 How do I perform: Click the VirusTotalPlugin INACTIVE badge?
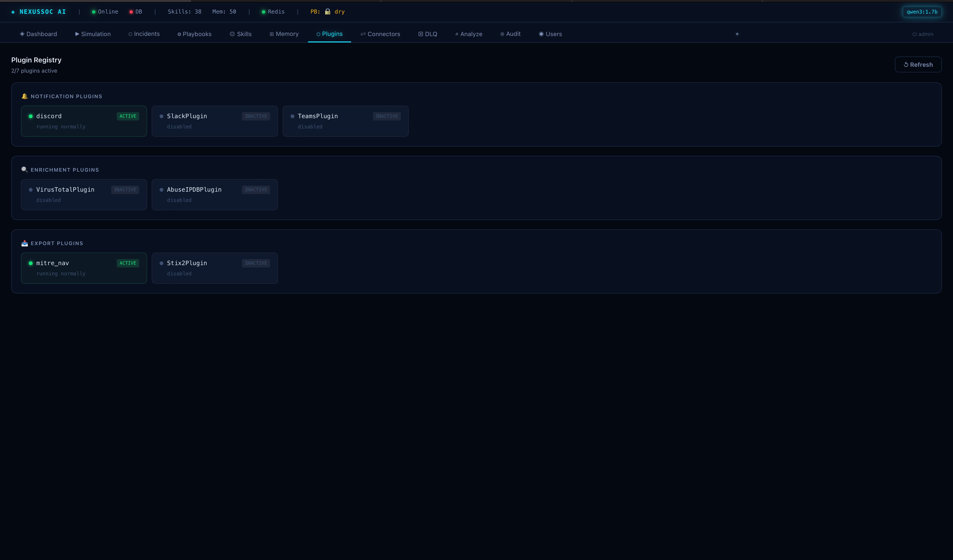(125, 190)
